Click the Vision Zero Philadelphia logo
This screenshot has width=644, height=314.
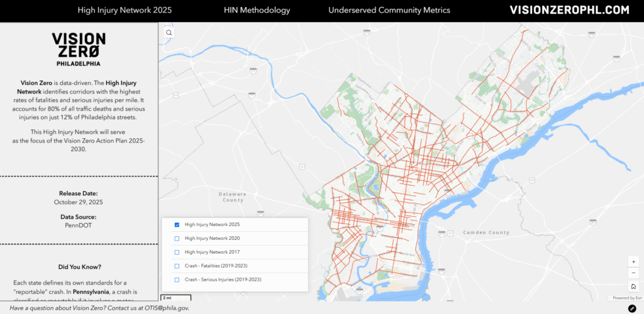[79, 50]
